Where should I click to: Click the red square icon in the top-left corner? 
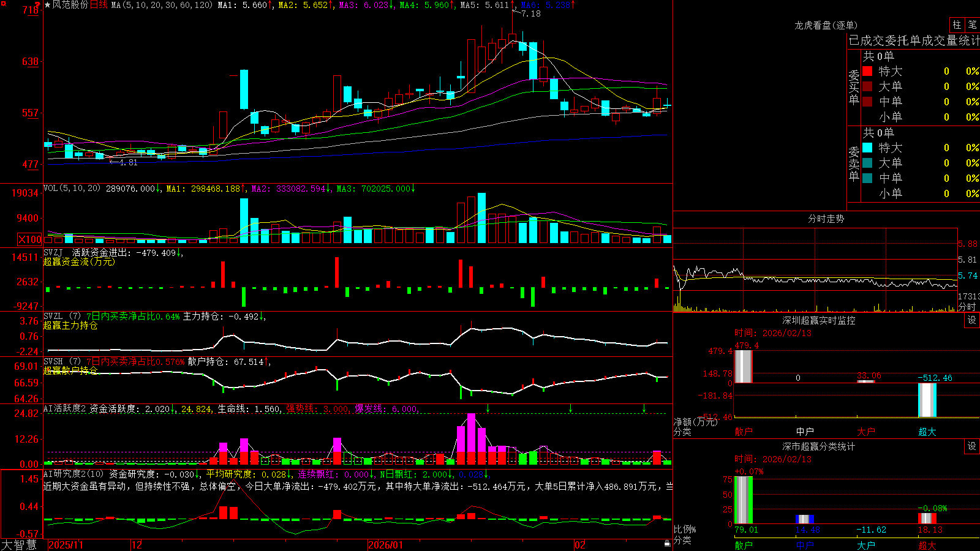(x=2, y=2)
